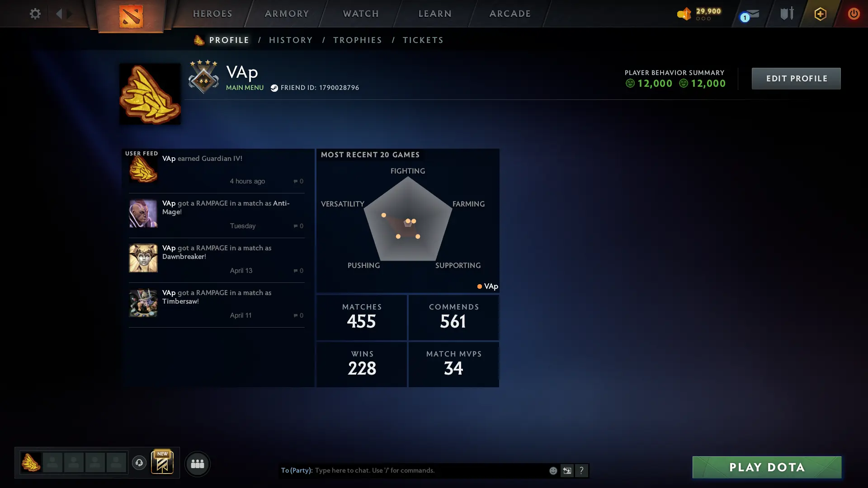Start a game with Play Dota button

(767, 467)
